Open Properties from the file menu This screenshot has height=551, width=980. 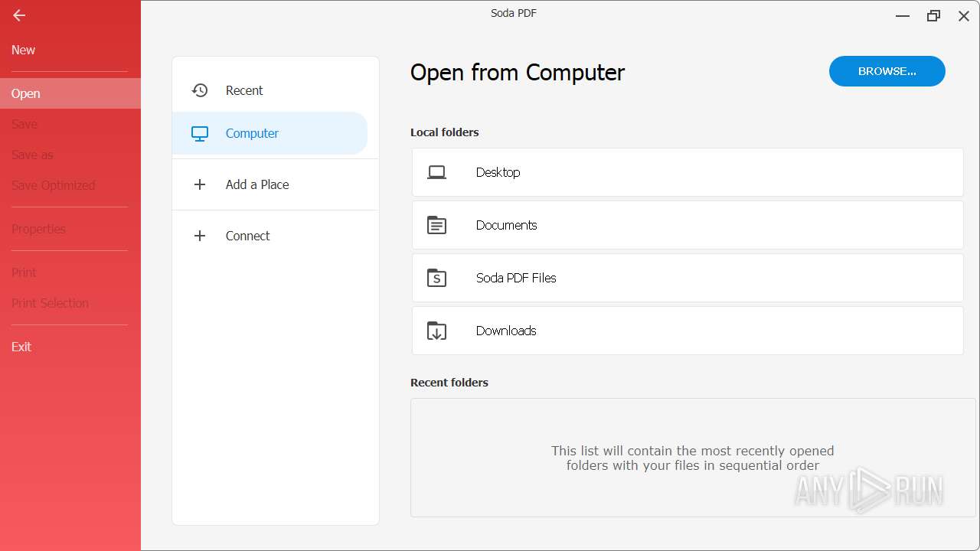[x=70, y=229]
